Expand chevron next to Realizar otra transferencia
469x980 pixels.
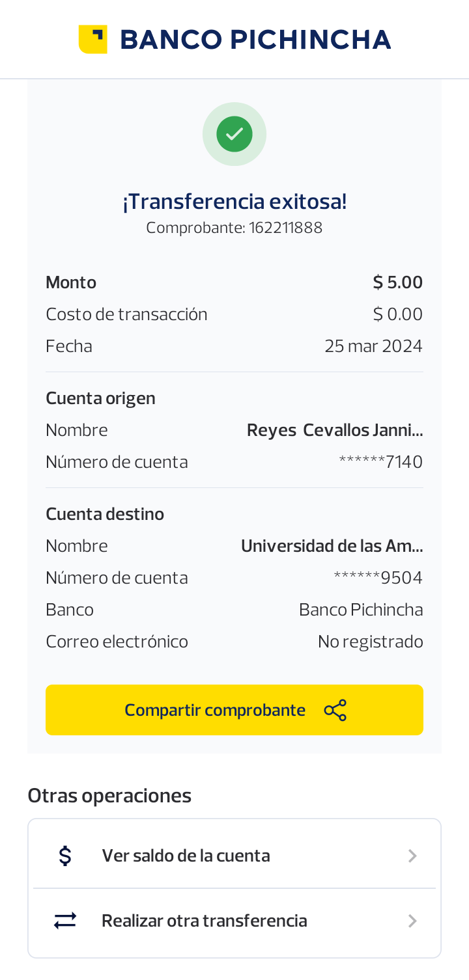[x=412, y=921]
